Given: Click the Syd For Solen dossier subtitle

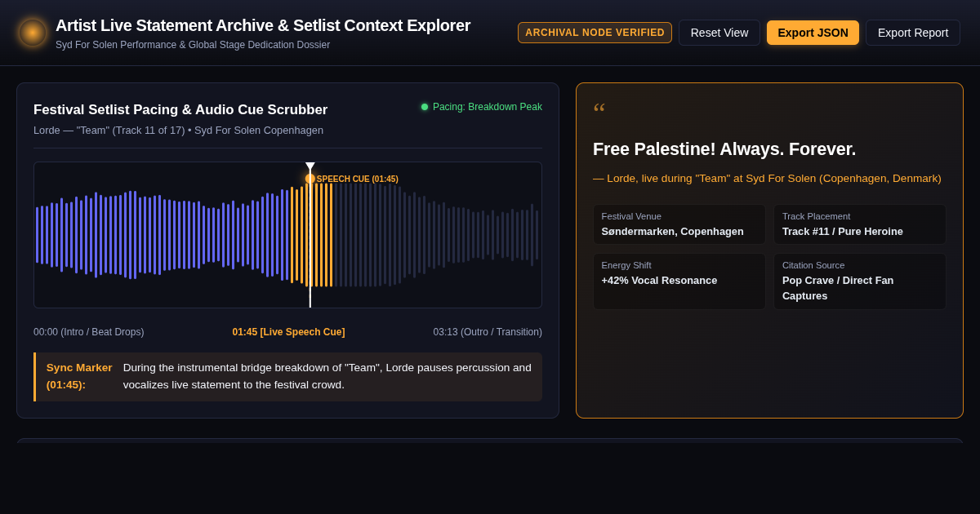Looking at the screenshot, I should (193, 45).
